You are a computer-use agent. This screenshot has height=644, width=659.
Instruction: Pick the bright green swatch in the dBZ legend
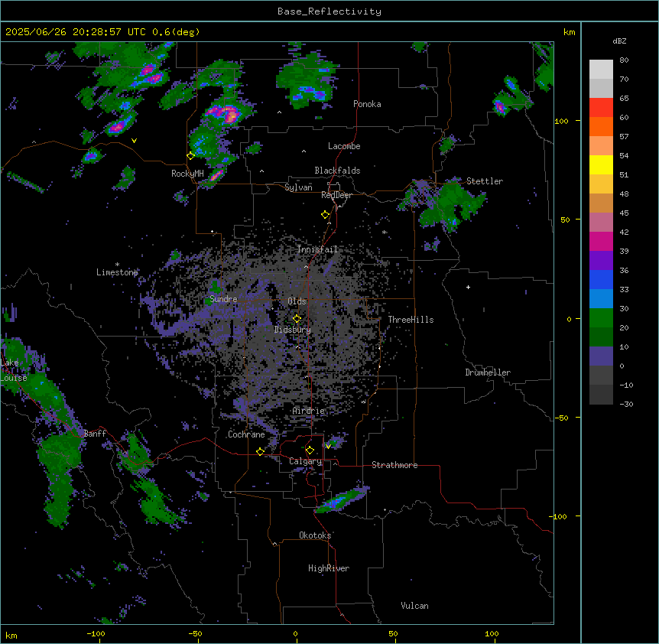601,318
